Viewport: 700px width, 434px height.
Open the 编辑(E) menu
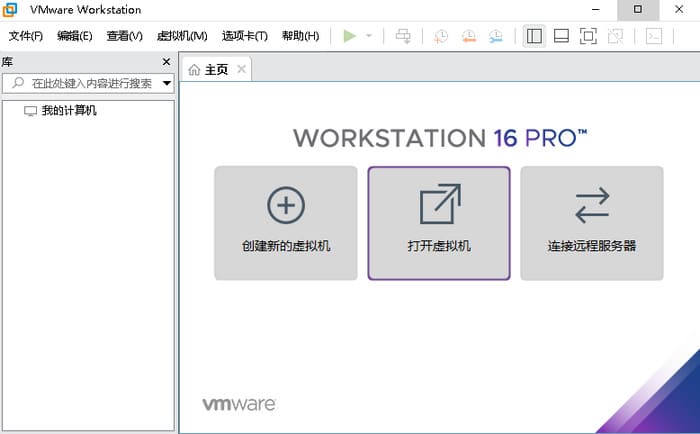pos(75,36)
